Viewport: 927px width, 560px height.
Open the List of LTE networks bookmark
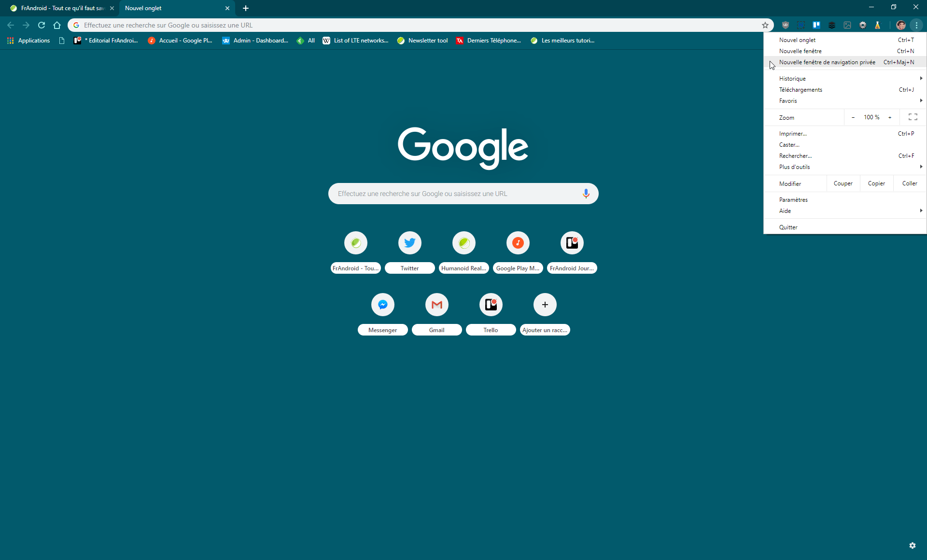tap(355, 41)
